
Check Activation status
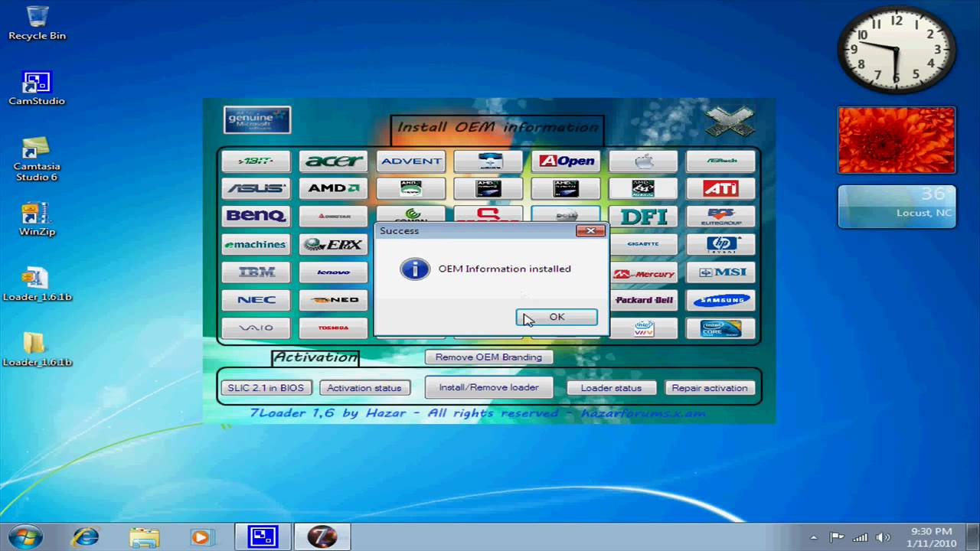pyautogui.click(x=364, y=388)
